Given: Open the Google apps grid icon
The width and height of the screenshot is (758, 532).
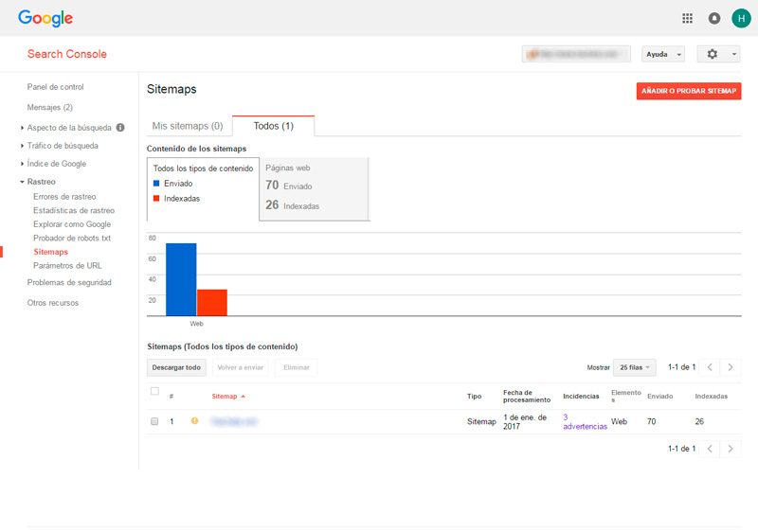Looking at the screenshot, I should click(x=687, y=18).
